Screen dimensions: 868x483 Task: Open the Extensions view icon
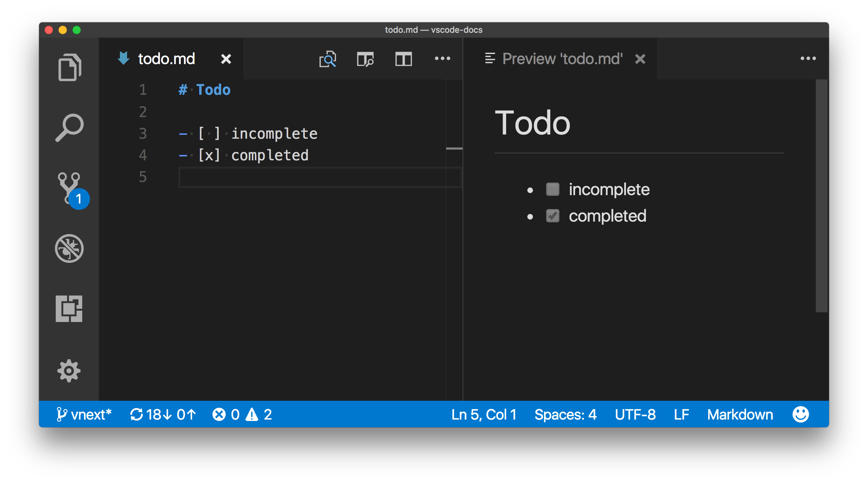(69, 309)
